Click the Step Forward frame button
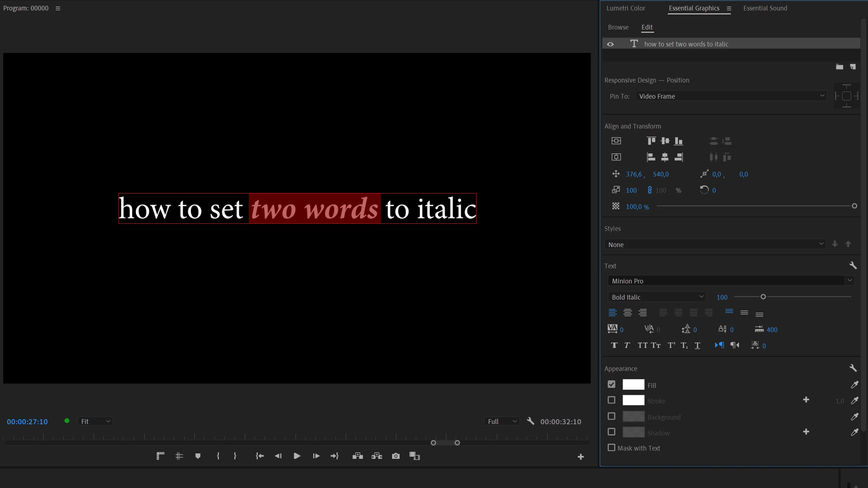Image resolution: width=868 pixels, height=488 pixels. point(316,456)
